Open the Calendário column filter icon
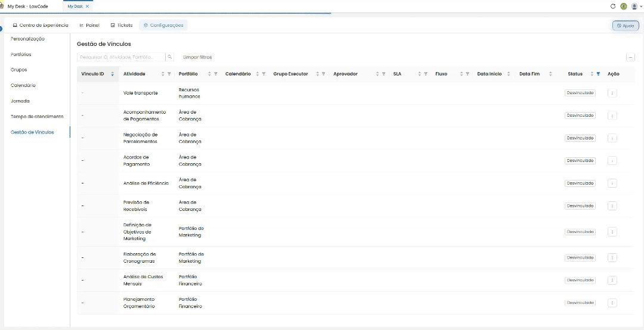The image size is (644, 330). coord(264,74)
